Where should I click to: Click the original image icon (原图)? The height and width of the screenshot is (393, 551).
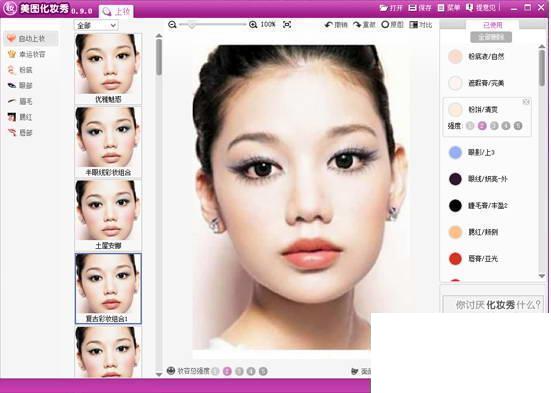(x=385, y=25)
